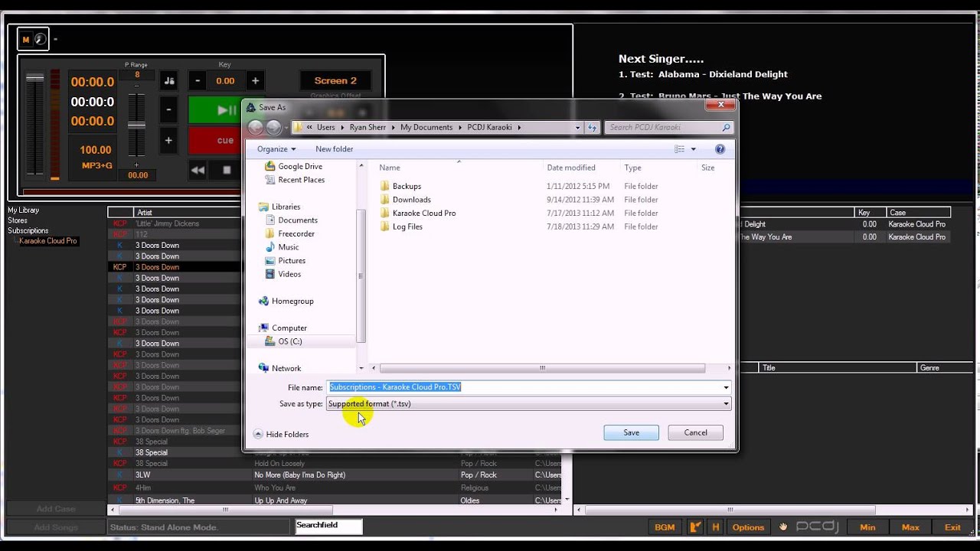Screen dimensions: 980x551
Task: Click the change view icon
Action: point(679,149)
